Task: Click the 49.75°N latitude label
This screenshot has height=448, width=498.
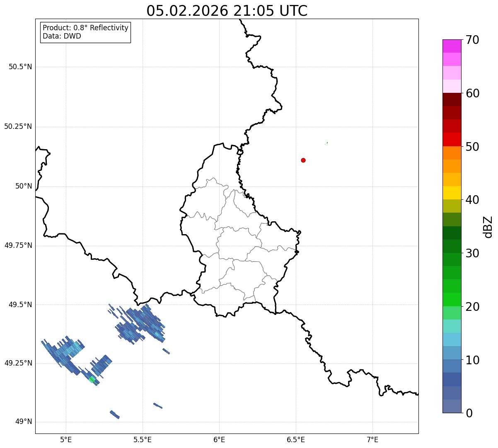Action: click(18, 245)
